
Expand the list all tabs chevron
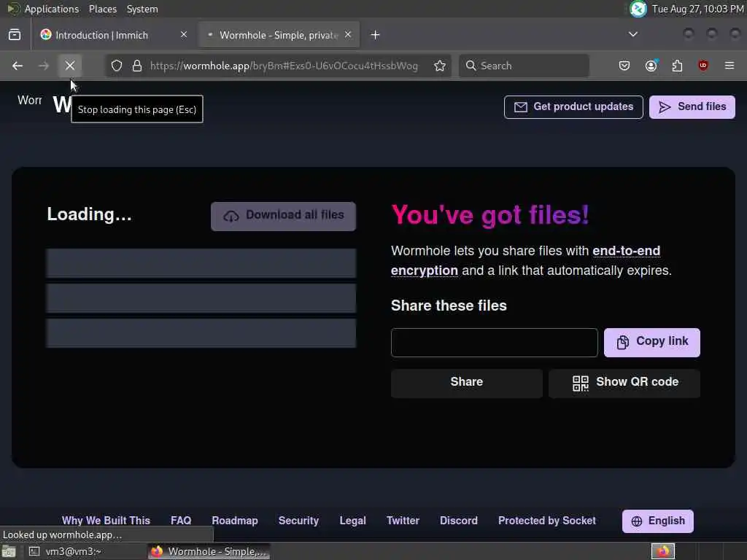pos(633,34)
